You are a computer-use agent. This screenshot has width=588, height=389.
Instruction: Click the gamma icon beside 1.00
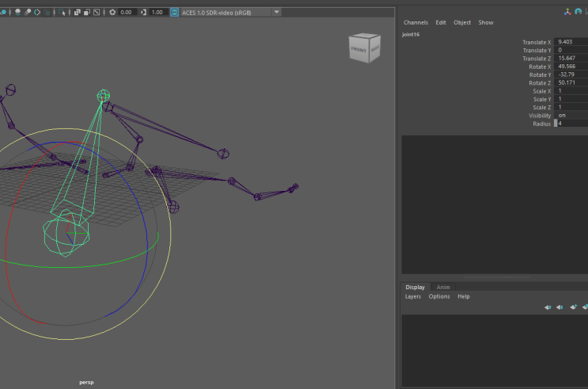(143, 13)
